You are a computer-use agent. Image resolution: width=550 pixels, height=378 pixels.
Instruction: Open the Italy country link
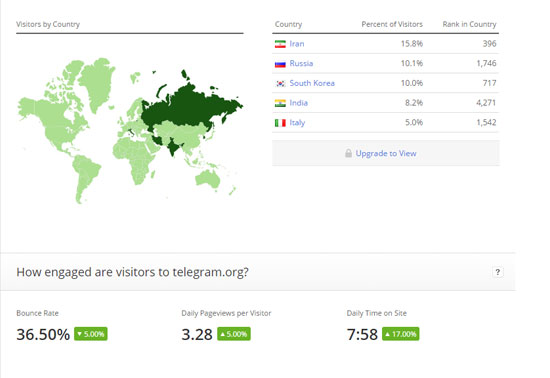pyautogui.click(x=297, y=123)
